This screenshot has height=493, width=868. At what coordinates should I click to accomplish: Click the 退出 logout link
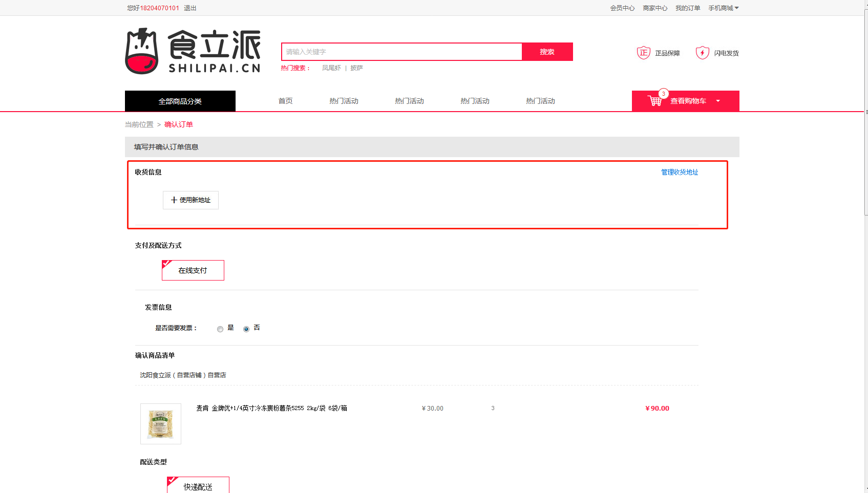190,8
